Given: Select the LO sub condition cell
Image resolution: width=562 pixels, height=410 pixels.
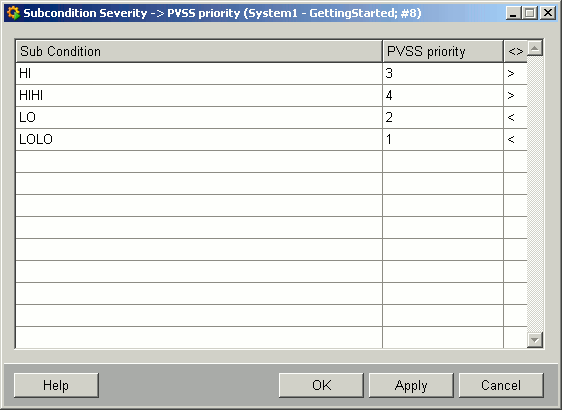Looking at the screenshot, I should (x=199, y=117).
